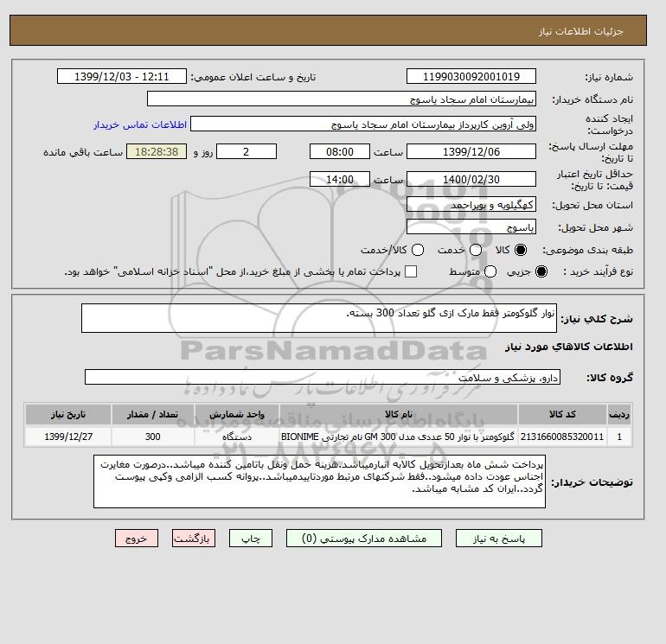Click the تاریخ نیاز column header
The height and width of the screenshot is (644, 666).
click(68, 414)
